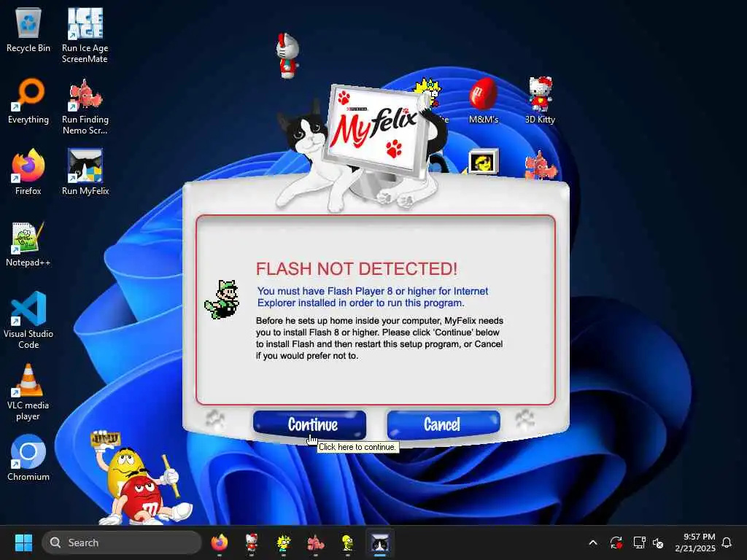Expand the hidden system tray icons
Screen dimensions: 747x560
tap(593, 542)
